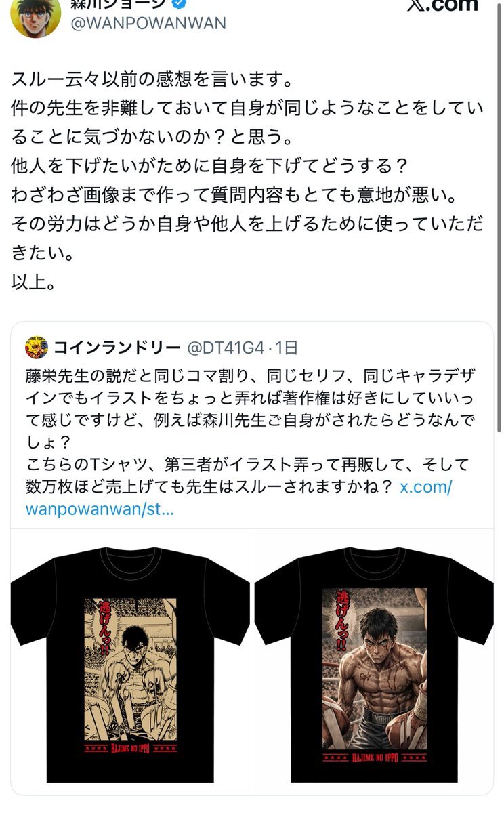Click the page scrollbar on right edge
The width and height of the screenshot is (504, 813).
[500, 217]
